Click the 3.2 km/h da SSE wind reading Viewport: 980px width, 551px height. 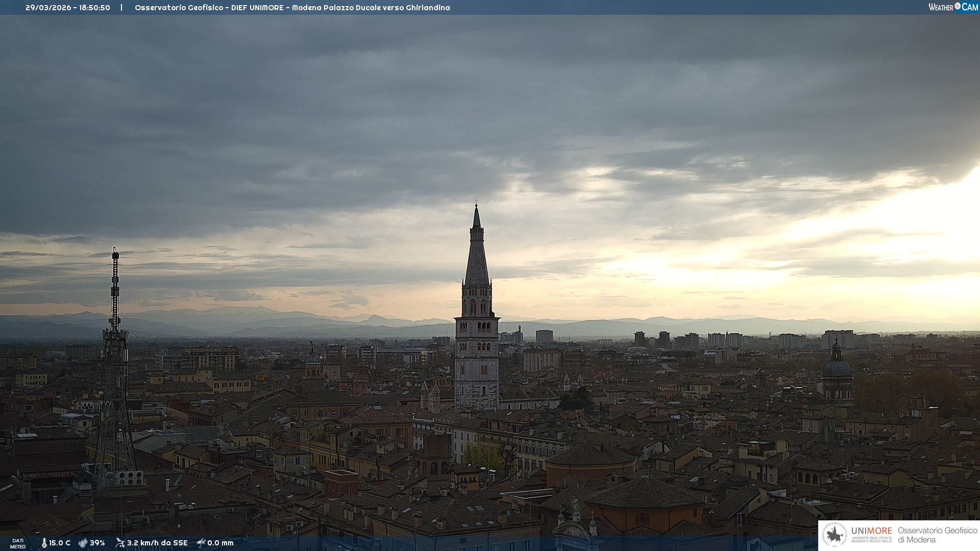(x=157, y=543)
